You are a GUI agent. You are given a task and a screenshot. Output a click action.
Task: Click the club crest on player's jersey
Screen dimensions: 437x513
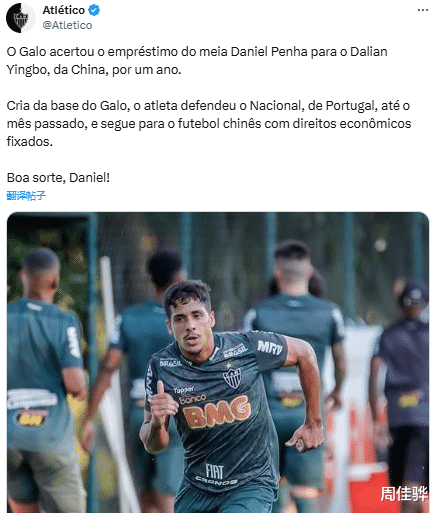(232, 377)
